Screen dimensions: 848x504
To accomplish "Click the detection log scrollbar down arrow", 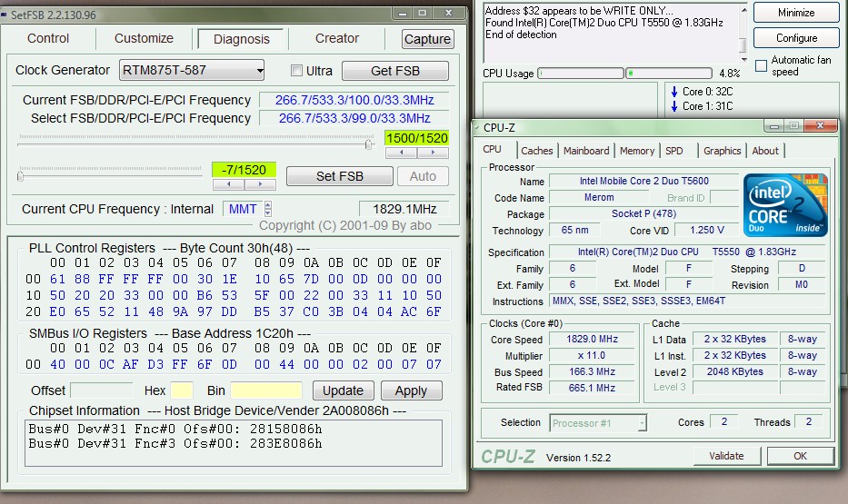I will tap(744, 59).
